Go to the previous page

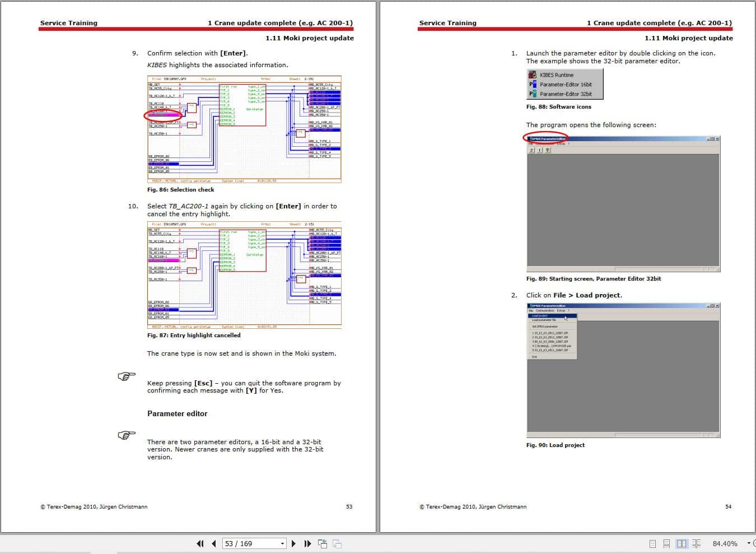coord(214,543)
